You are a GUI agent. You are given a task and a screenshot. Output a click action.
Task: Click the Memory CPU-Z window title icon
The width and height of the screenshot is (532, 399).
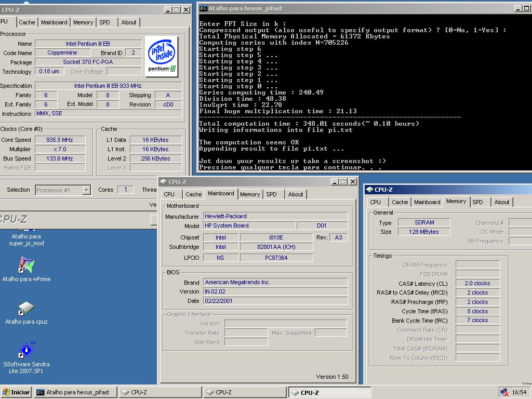tap(369, 190)
